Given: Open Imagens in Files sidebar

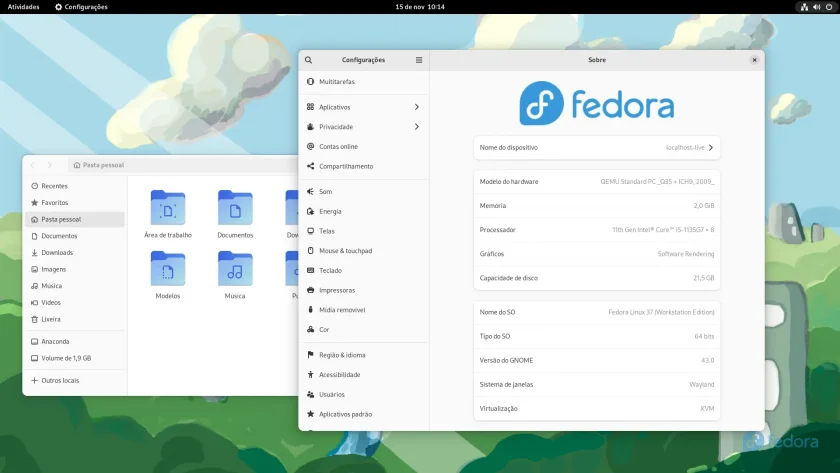Looking at the screenshot, I should coord(75,269).
